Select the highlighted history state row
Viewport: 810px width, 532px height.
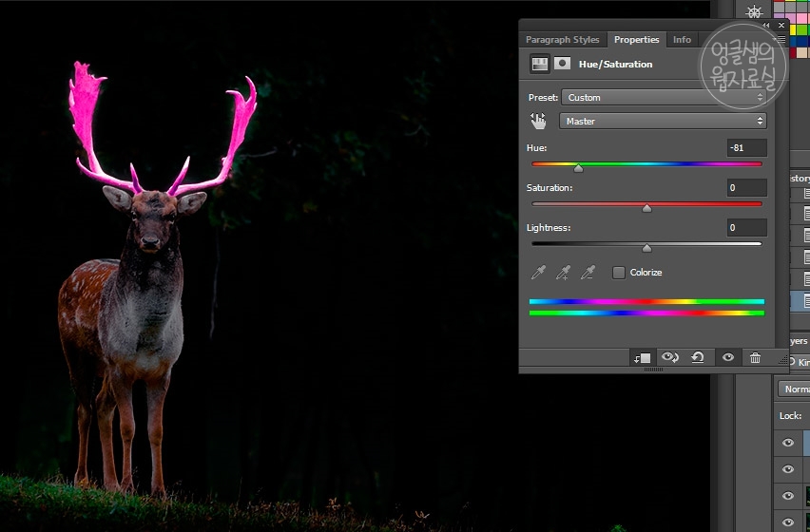(x=800, y=301)
